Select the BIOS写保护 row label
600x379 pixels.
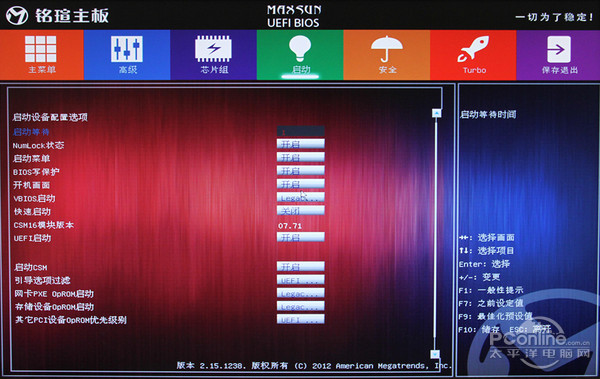click(x=36, y=172)
